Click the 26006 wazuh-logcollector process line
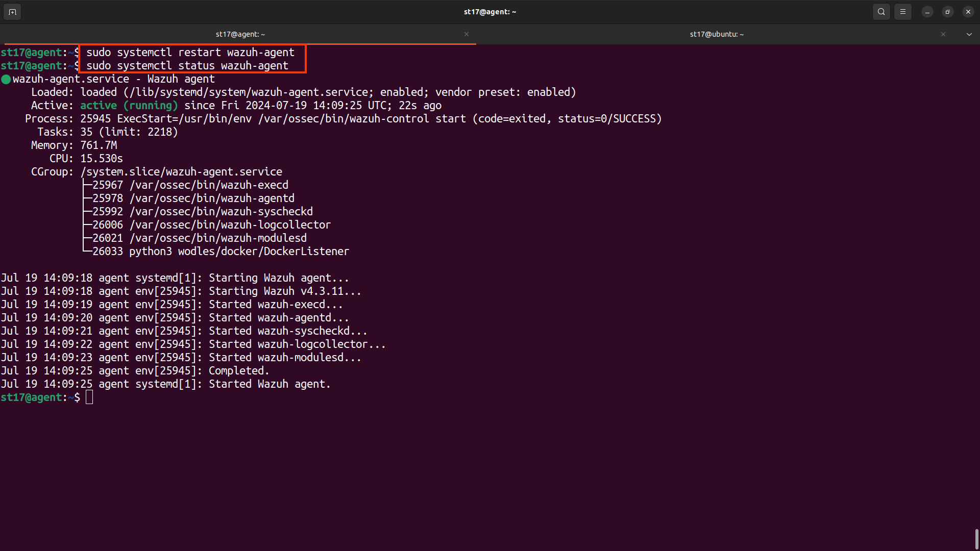 coord(212,225)
